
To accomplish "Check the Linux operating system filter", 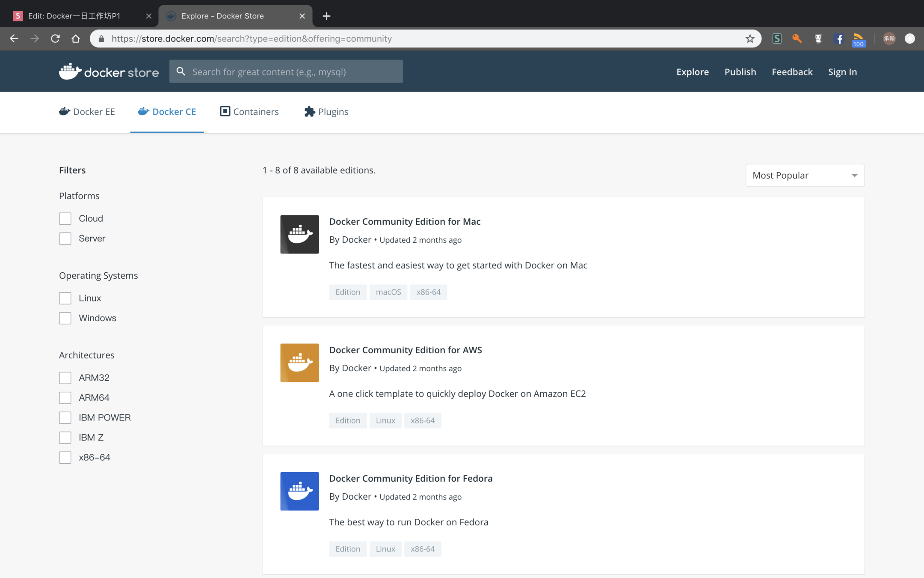I will coord(65,298).
